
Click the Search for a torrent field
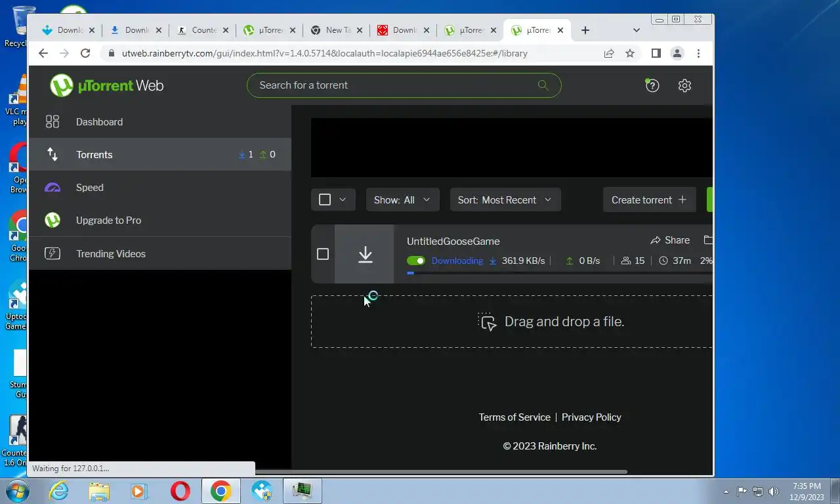click(404, 85)
